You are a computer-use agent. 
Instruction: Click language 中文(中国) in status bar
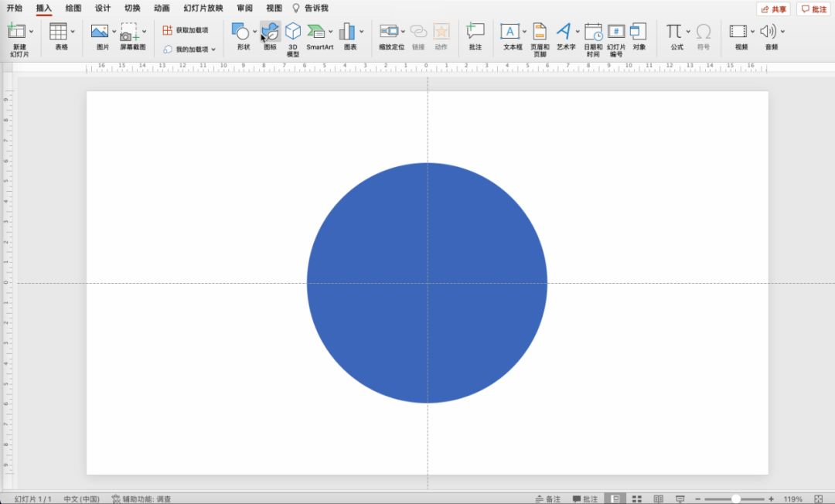pyautogui.click(x=81, y=499)
